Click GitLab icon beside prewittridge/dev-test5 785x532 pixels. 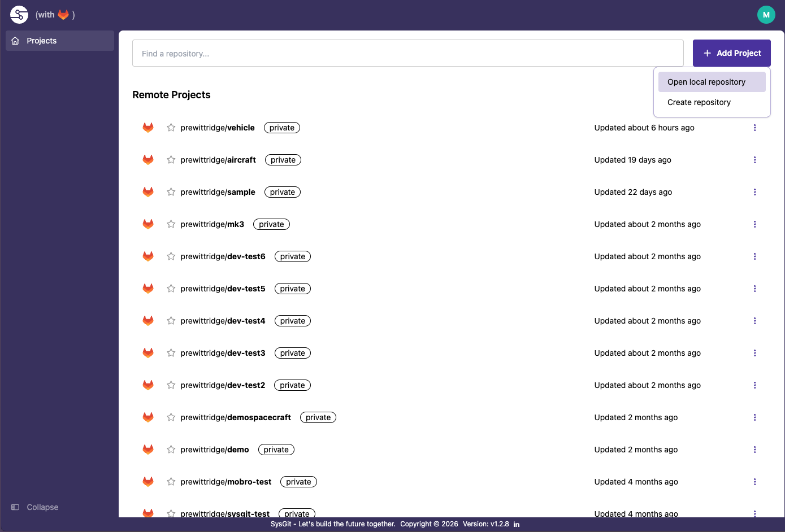pyautogui.click(x=148, y=289)
